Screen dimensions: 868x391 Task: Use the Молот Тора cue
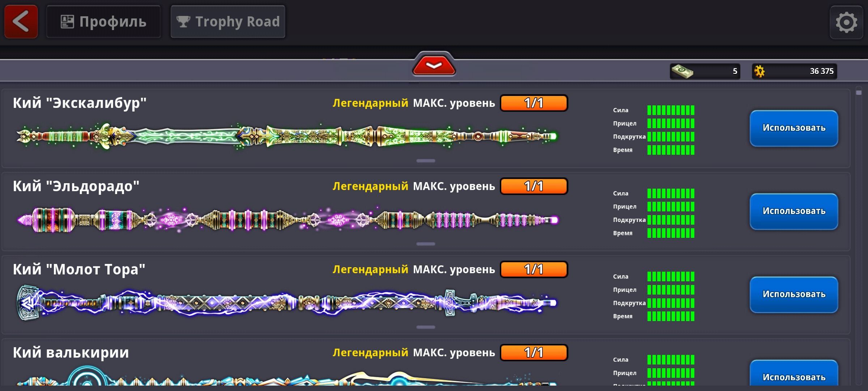pos(794,295)
